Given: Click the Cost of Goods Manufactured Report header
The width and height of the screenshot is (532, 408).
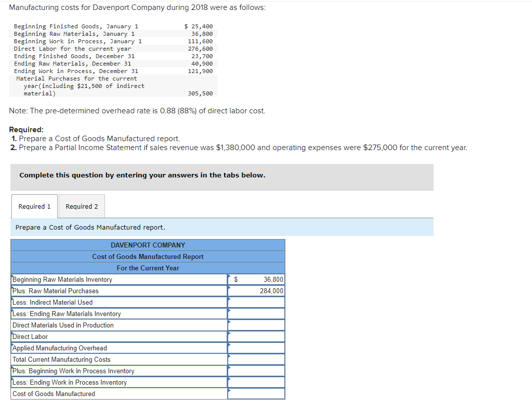Looking at the screenshot, I should click(148, 256).
